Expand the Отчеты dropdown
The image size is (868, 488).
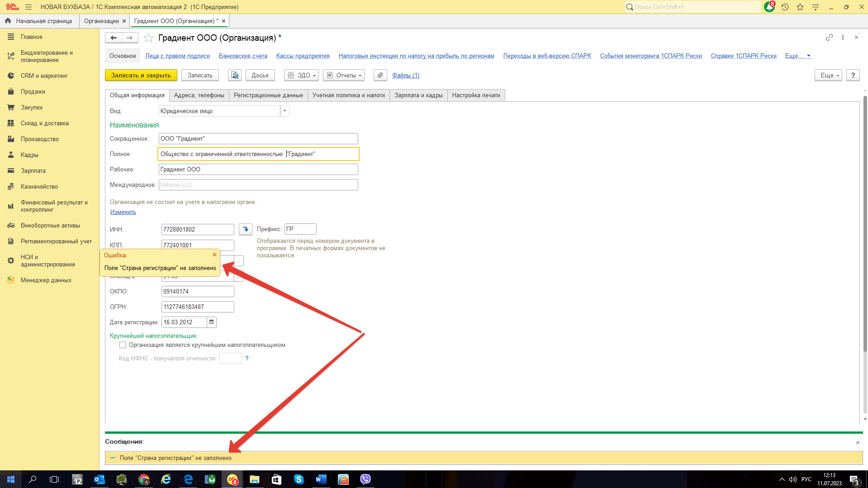click(344, 75)
